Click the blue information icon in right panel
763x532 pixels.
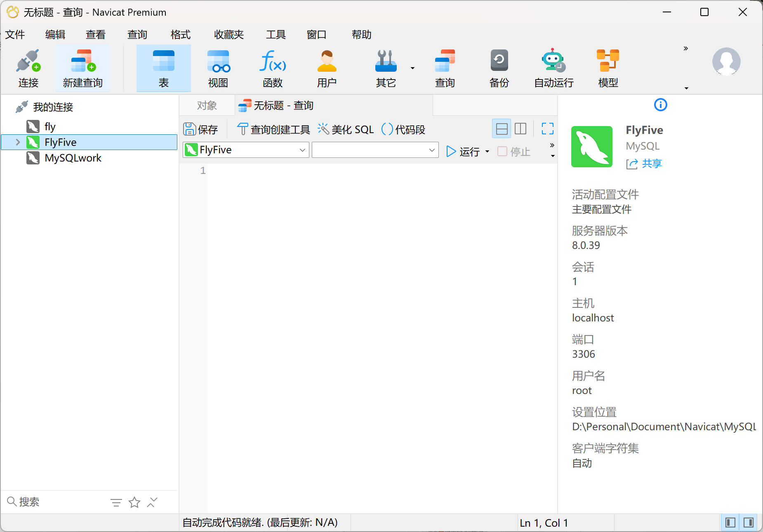661,105
